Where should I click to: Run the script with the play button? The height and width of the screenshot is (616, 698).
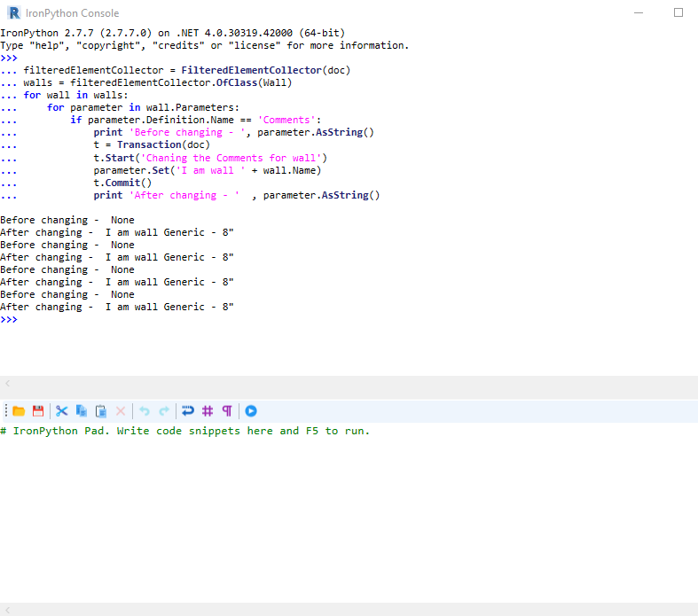251,411
